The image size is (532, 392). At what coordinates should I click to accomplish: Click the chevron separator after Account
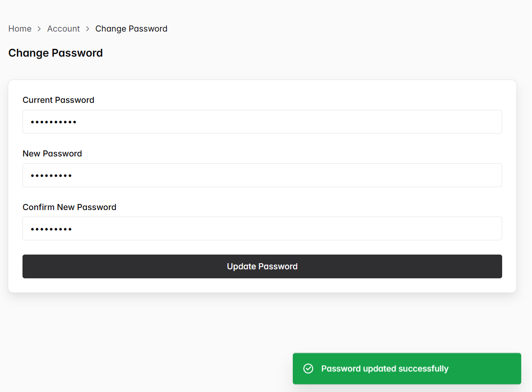87,29
